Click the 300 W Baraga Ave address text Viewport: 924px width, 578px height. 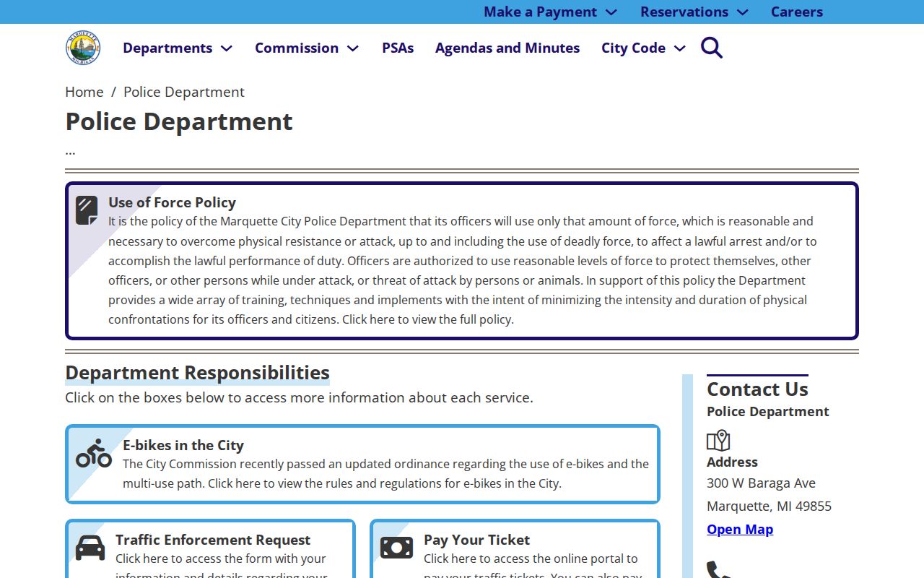coord(761,483)
